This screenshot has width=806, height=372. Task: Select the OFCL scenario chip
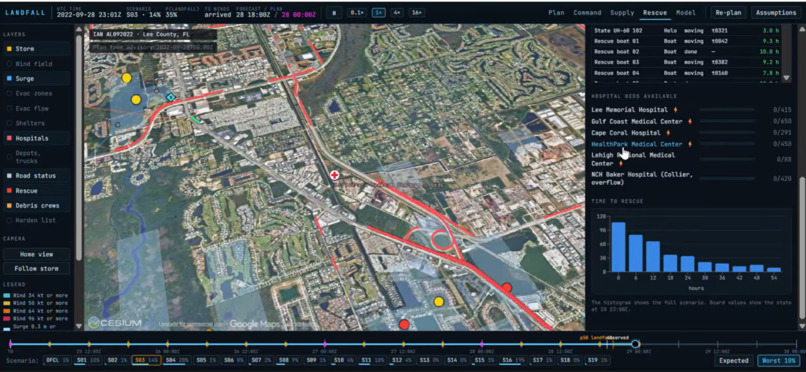[x=58, y=361]
